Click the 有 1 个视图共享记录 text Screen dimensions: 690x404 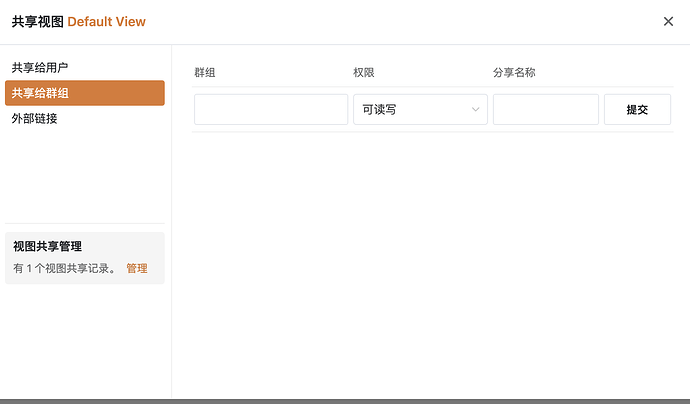[x=65, y=268]
